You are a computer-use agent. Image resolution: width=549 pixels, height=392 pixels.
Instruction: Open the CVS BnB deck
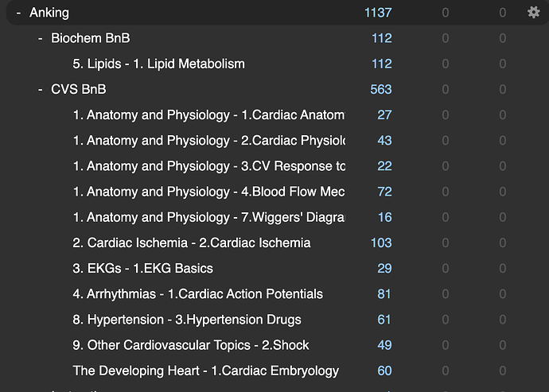[78, 89]
